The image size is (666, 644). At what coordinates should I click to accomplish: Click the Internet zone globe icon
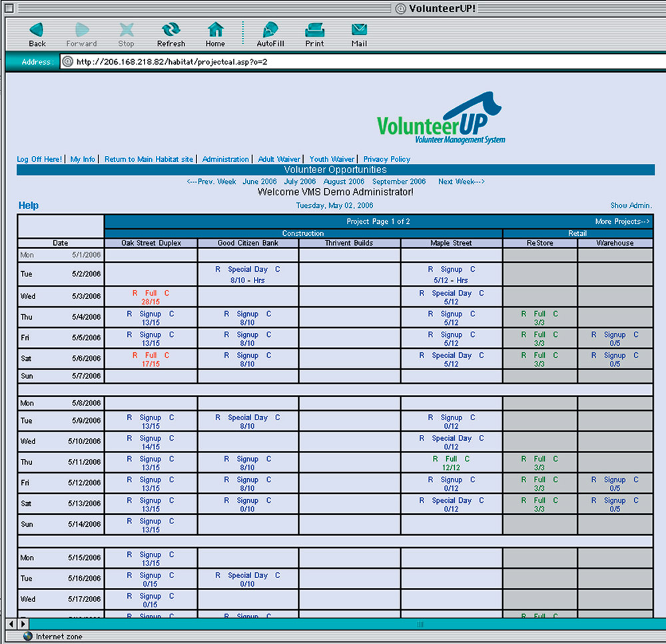[27, 636]
